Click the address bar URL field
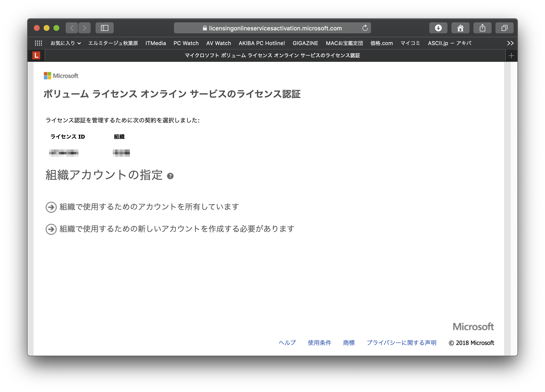The width and height of the screenshot is (545, 392). click(x=272, y=28)
